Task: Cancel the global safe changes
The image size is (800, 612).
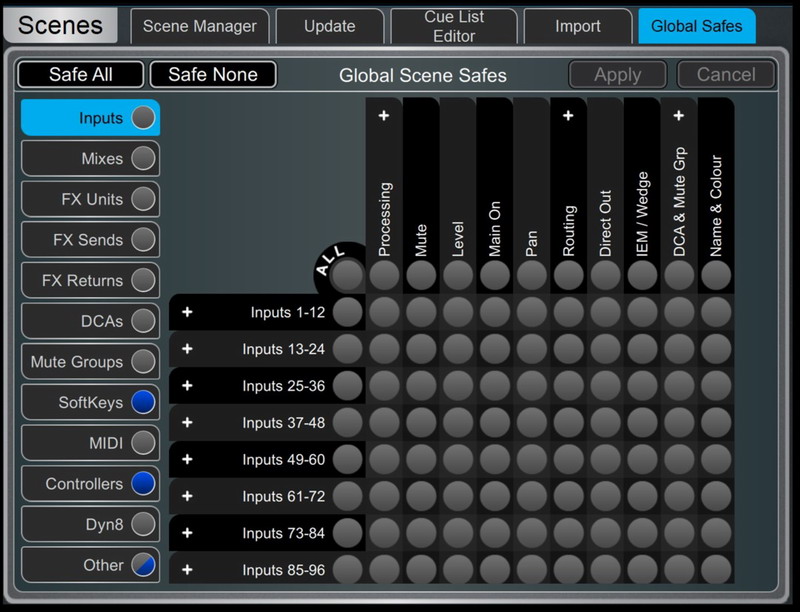Action: point(726,74)
